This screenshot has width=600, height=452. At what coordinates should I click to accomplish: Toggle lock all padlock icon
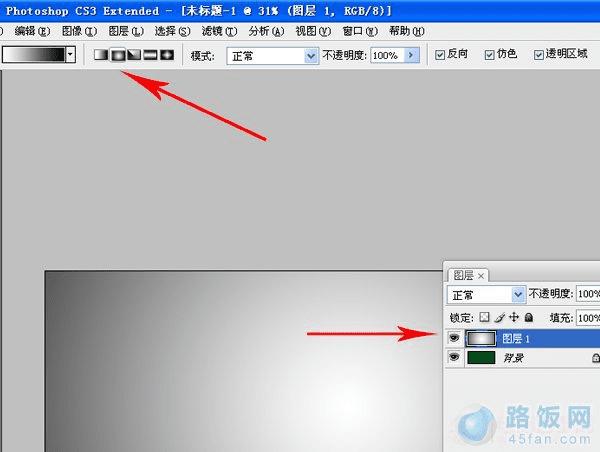point(529,317)
